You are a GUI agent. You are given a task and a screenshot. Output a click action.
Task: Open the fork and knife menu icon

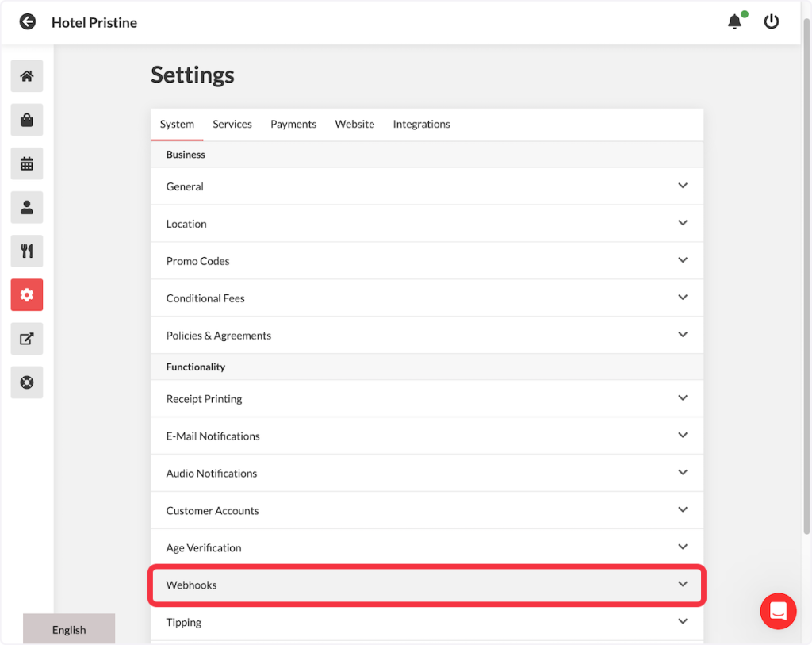[27, 251]
